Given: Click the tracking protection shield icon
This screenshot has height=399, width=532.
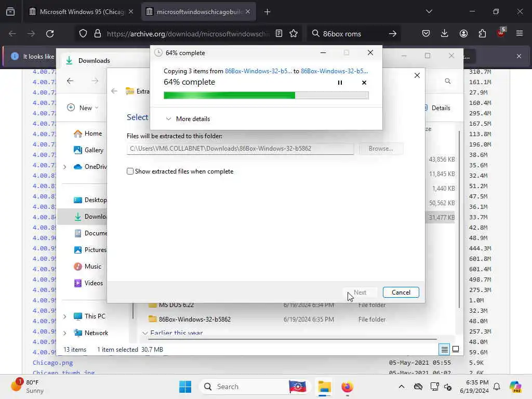Looking at the screenshot, I should tap(83, 34).
